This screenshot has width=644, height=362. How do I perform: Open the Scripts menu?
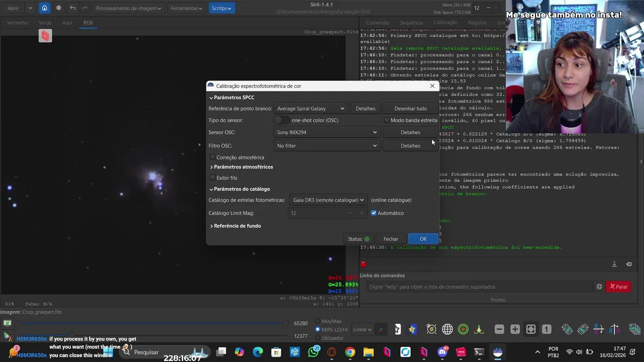click(221, 8)
